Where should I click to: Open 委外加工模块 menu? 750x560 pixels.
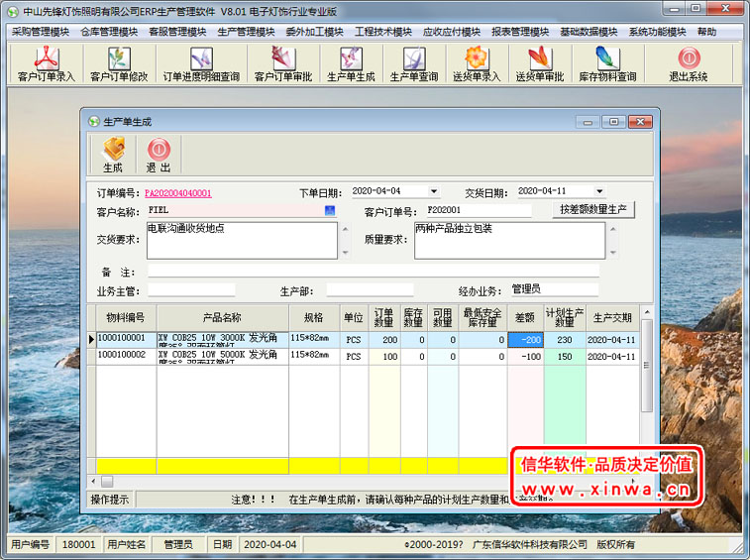(314, 32)
